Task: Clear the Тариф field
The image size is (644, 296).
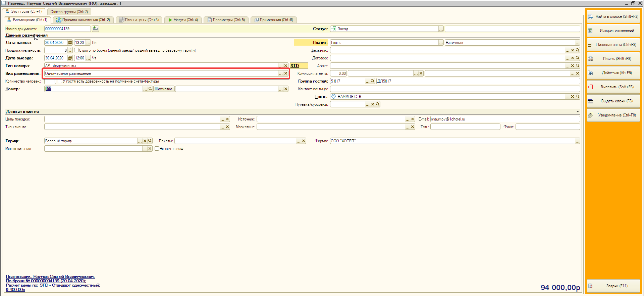Action: click(145, 141)
